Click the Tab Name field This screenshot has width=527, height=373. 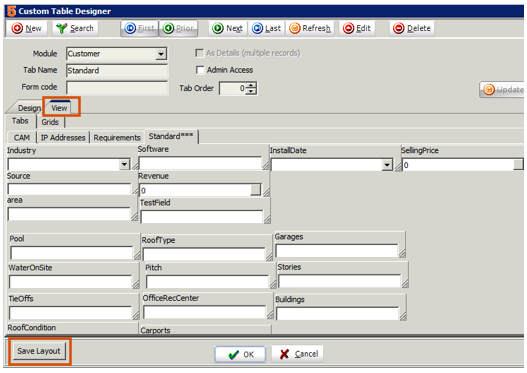[117, 71]
